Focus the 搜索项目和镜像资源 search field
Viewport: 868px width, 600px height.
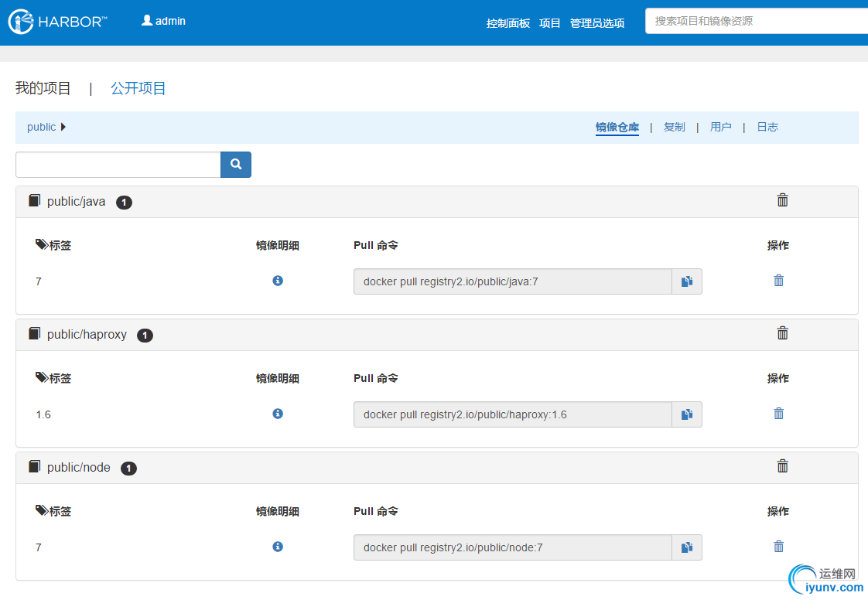[754, 21]
